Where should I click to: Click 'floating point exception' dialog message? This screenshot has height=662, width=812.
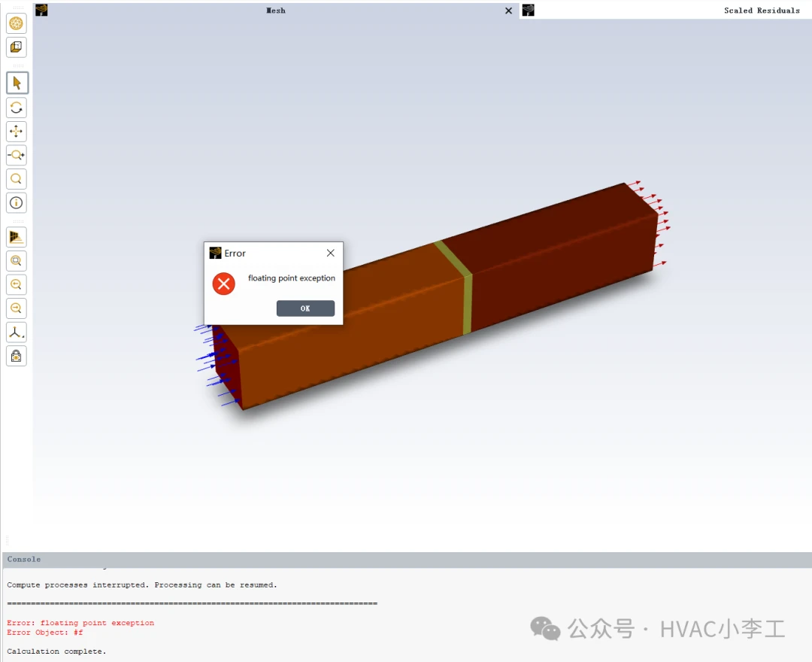click(292, 278)
